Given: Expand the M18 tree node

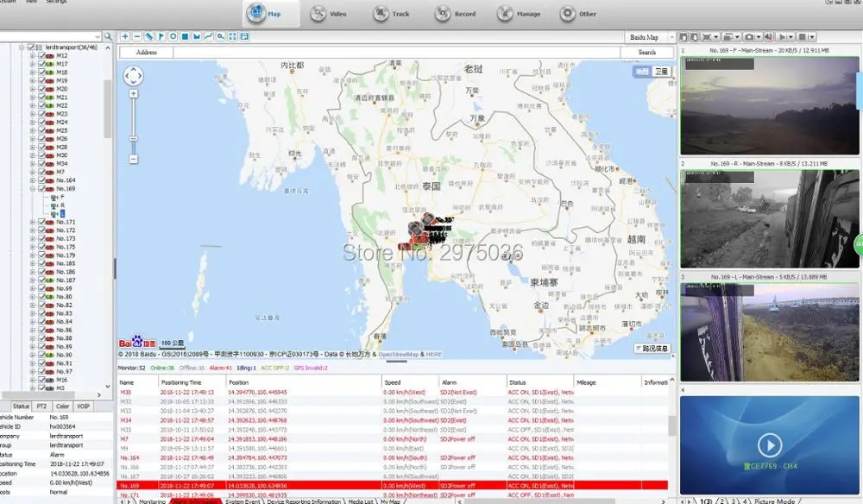Looking at the screenshot, I should 33,72.
